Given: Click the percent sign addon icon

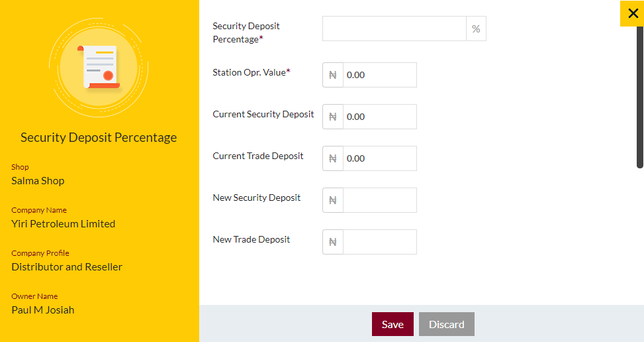Looking at the screenshot, I should 476,28.
